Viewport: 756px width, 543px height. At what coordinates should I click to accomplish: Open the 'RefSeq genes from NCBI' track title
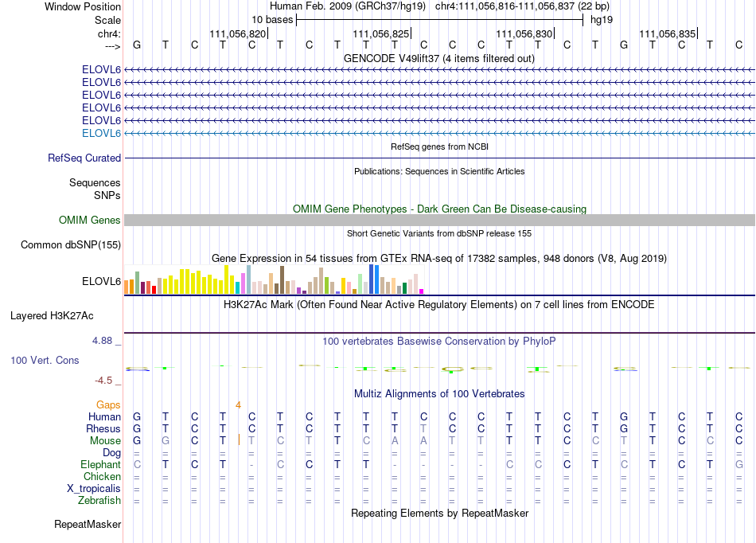pyautogui.click(x=439, y=146)
